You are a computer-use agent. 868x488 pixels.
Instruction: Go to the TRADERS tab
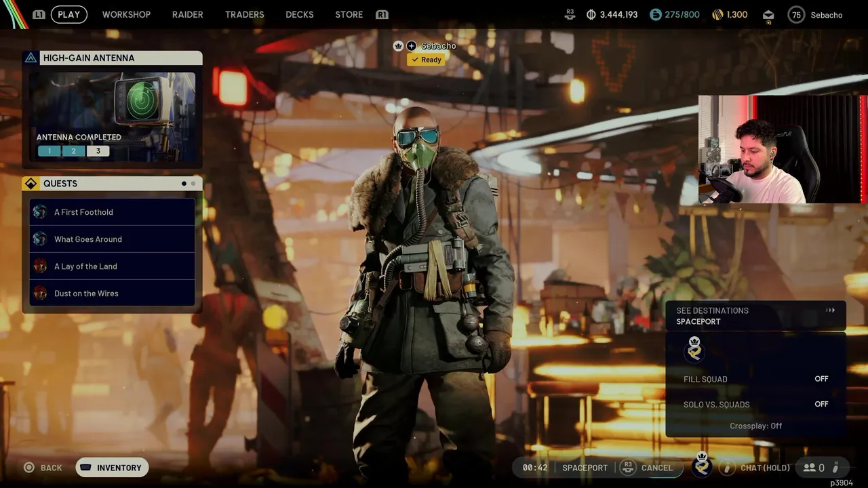244,14
